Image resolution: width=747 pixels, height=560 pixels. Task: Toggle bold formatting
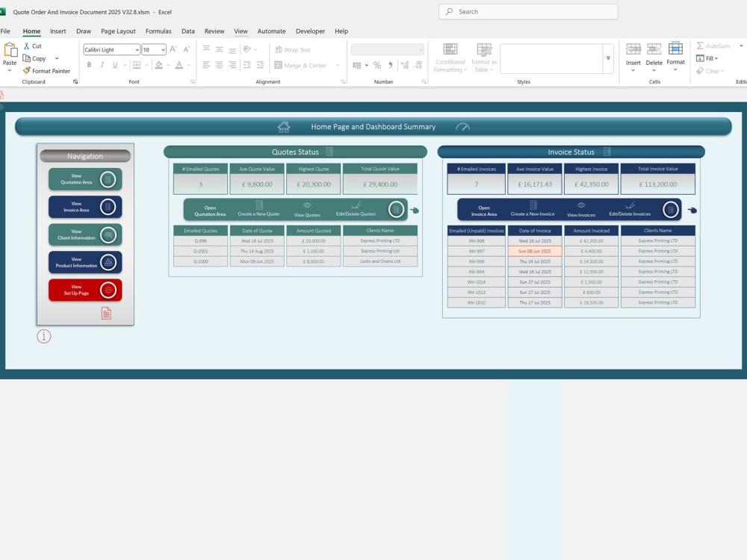pyautogui.click(x=89, y=65)
